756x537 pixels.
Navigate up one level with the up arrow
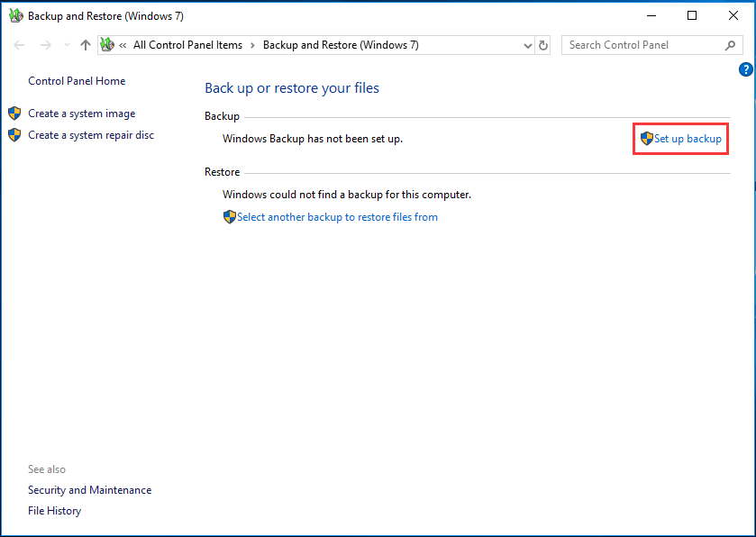pyautogui.click(x=85, y=44)
